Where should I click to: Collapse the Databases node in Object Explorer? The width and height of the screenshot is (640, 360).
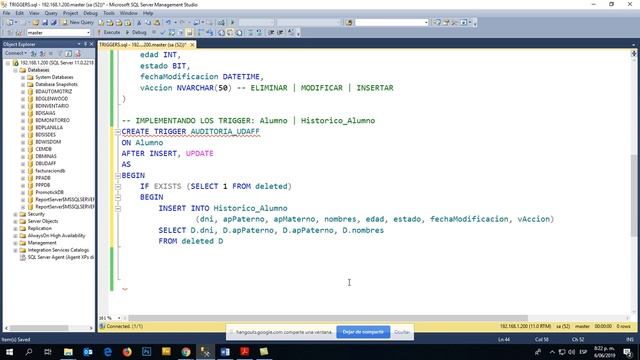pos(16,70)
